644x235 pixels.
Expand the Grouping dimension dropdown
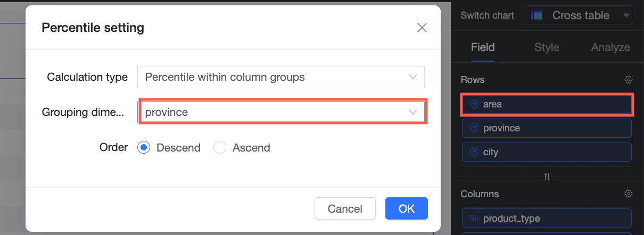(282, 112)
